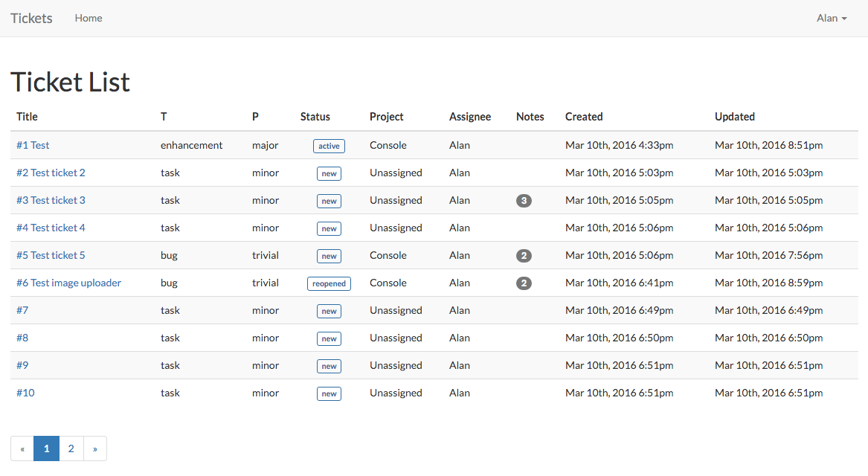Click the notes count badge showing 3
Viewport: 868px width, 476px height.
point(524,200)
